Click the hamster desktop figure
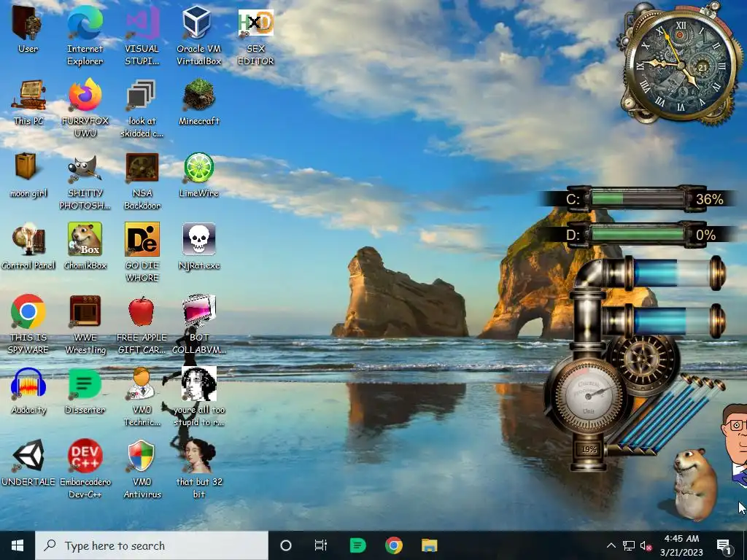747x560 pixels. 694,484
